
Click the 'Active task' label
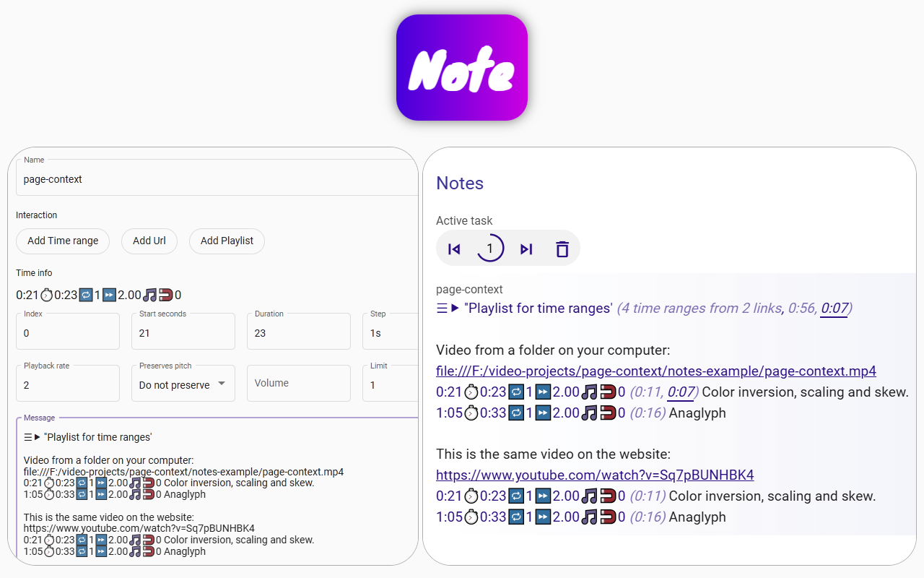coord(464,220)
